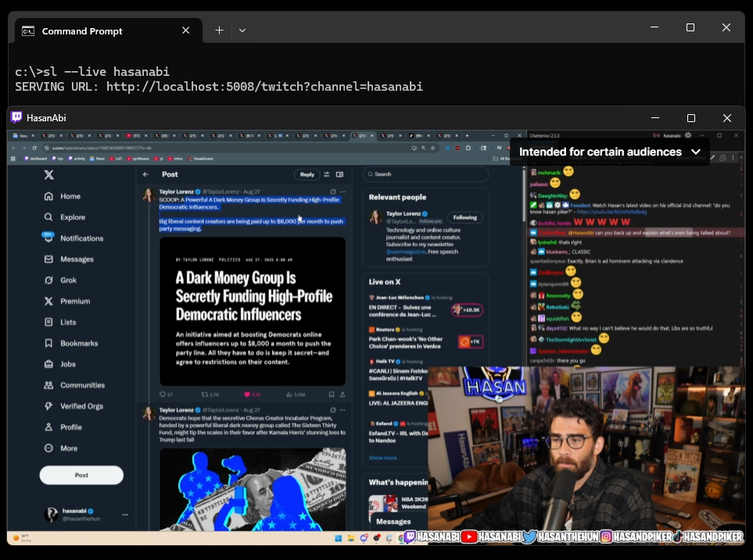This screenshot has width=753, height=560.
Task: Open the LoFi bookmark in streamed browser
Action: coord(115,159)
